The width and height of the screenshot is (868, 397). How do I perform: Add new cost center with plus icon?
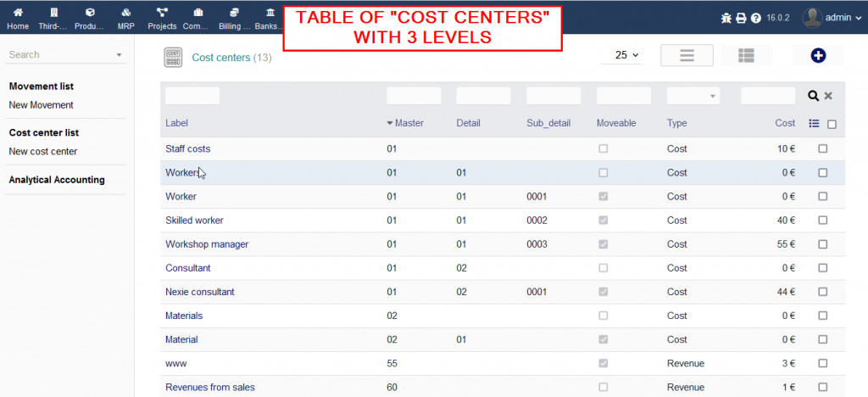click(818, 55)
